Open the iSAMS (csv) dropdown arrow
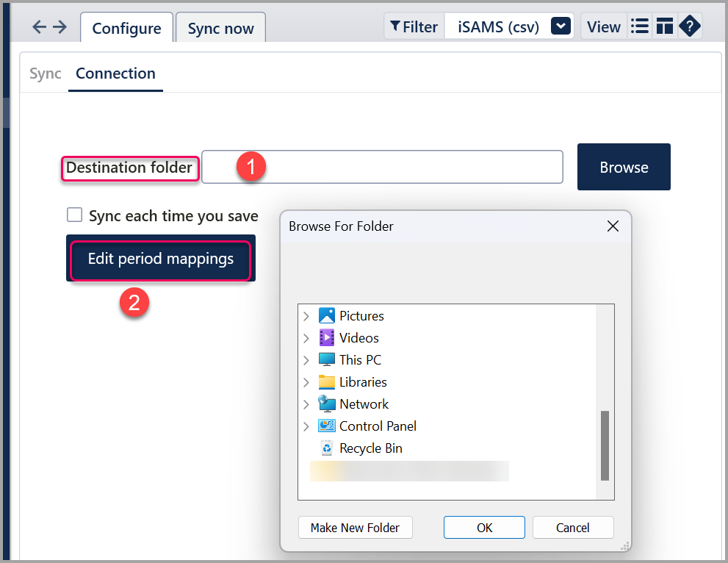728x563 pixels. [561, 26]
